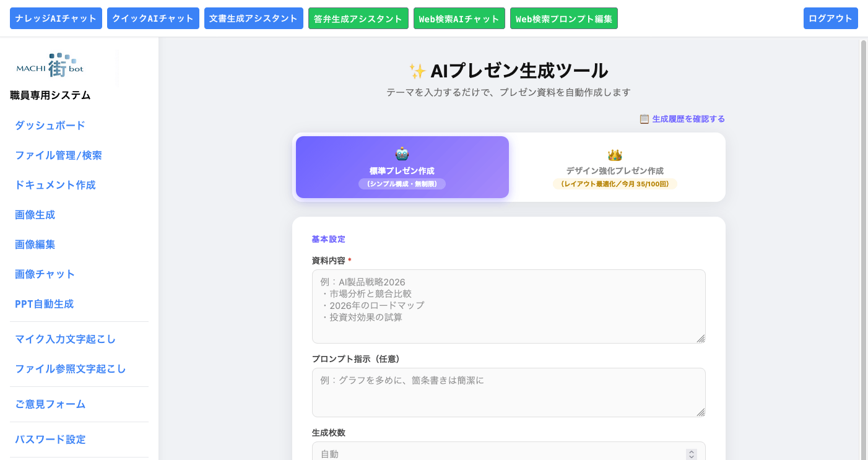Open ナレッジAIチャット from the top bar
The height and width of the screenshot is (460, 868).
point(56,19)
